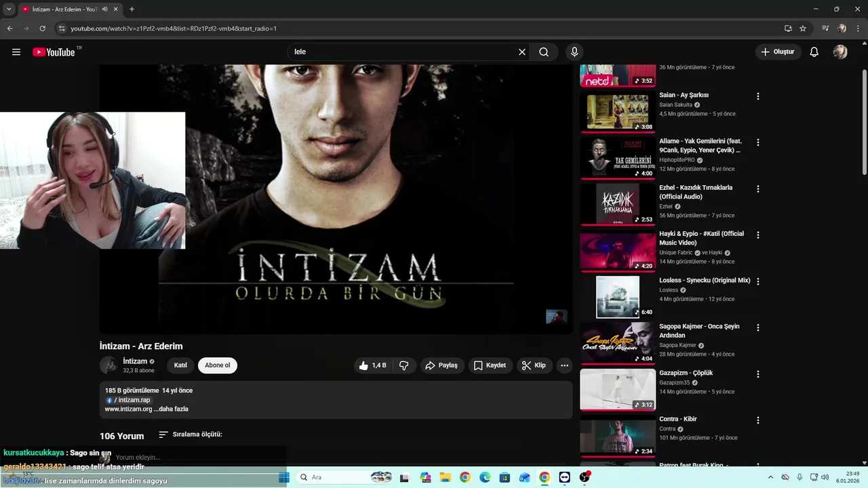Screen dimensions: 868x488
Task: Save the video using Kaydet
Action: click(x=490, y=365)
